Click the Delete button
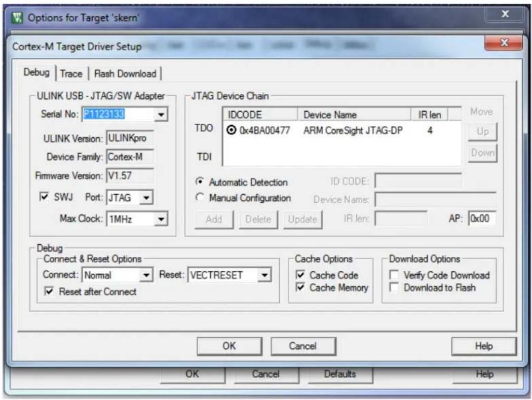The width and height of the screenshot is (532, 400). (258, 220)
